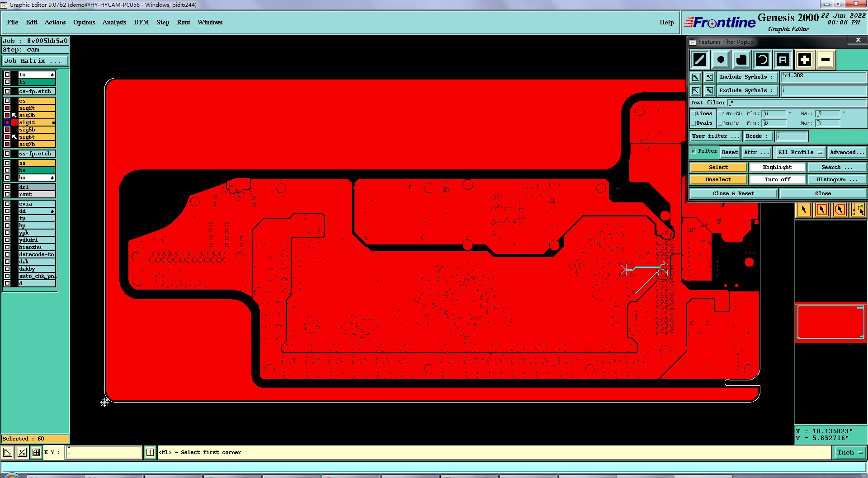Click the add-symbol arrow beside Exclude Symbols
Image resolution: width=868 pixels, height=478 pixels.
pos(709,91)
